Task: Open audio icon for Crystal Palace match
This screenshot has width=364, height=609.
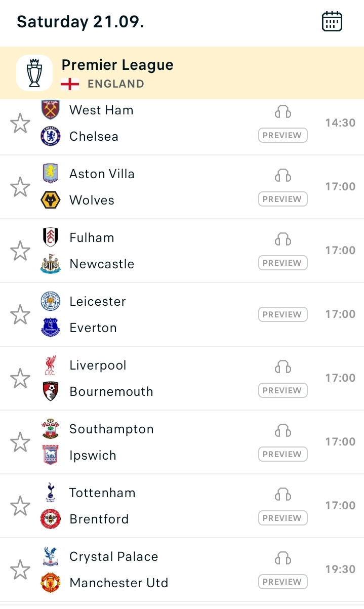Action: tap(283, 558)
